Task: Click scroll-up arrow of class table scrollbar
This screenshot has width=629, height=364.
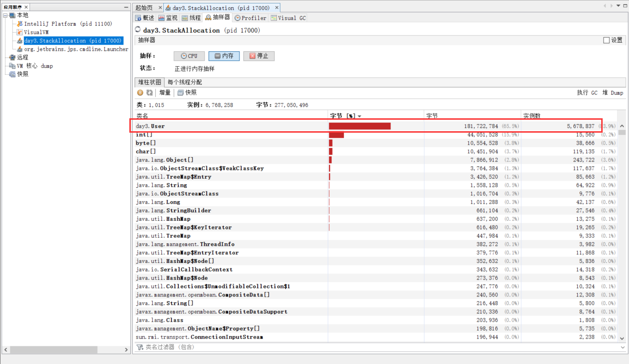Action: point(622,126)
